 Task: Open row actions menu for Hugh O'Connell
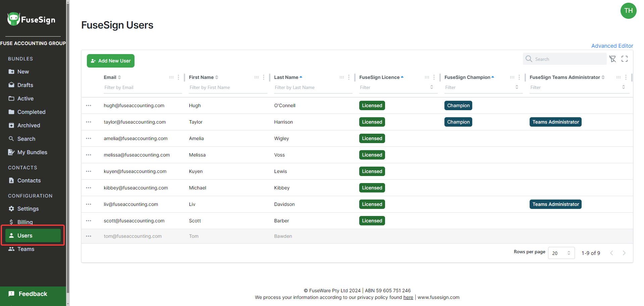89,105
